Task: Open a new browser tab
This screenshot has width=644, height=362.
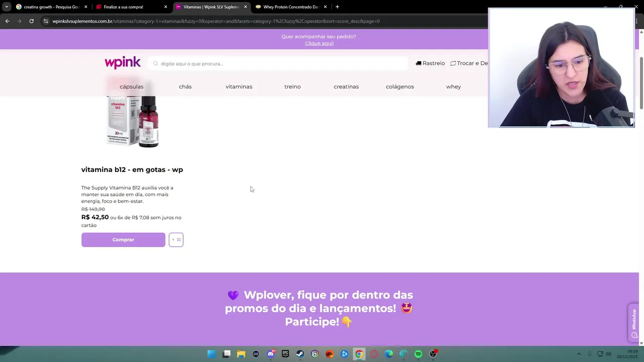Action: pyautogui.click(x=337, y=7)
